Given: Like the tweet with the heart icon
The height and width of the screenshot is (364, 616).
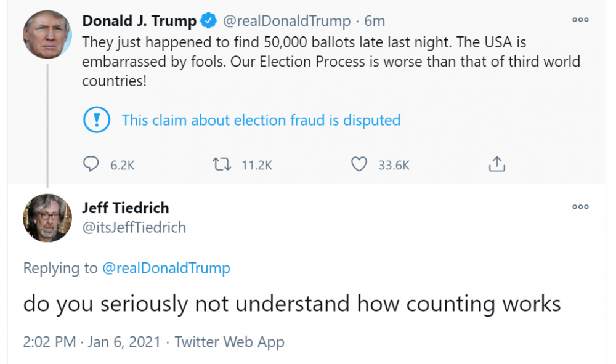Looking at the screenshot, I should tap(359, 164).
